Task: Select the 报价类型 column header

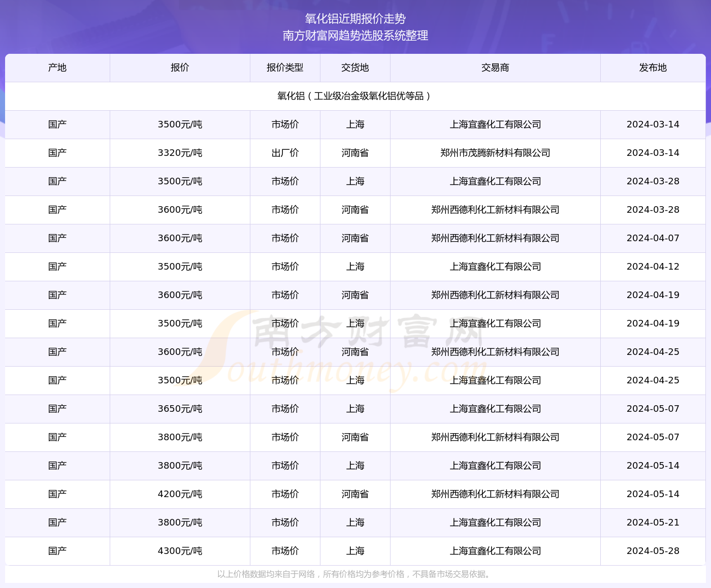Action: pyautogui.click(x=285, y=68)
